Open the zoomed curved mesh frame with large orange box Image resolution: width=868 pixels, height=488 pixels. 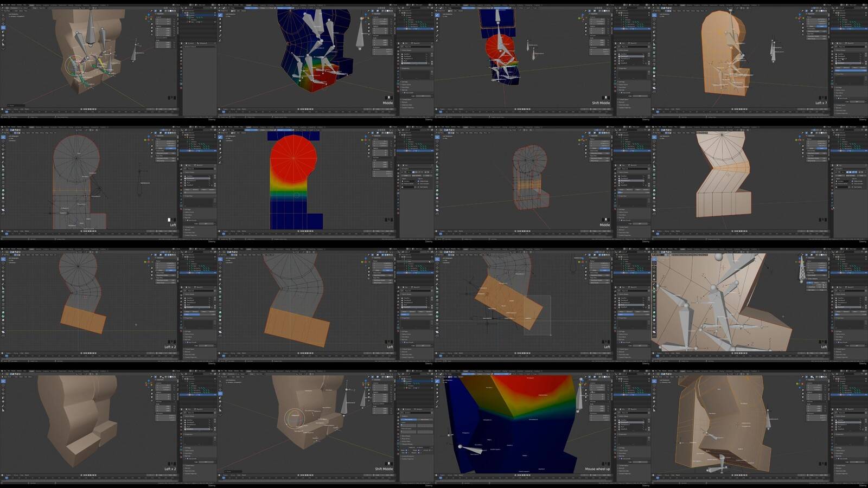(325, 304)
